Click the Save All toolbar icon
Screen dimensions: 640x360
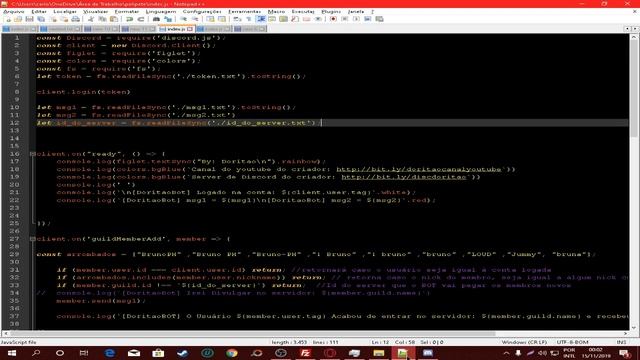[x=41, y=19]
